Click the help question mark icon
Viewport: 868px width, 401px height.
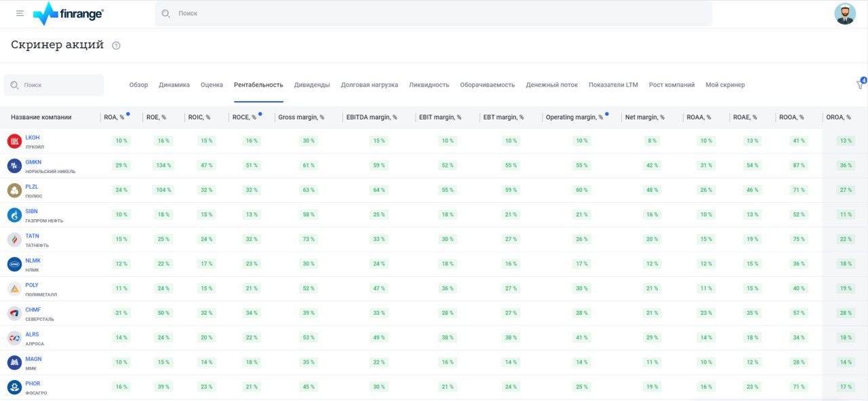(116, 45)
